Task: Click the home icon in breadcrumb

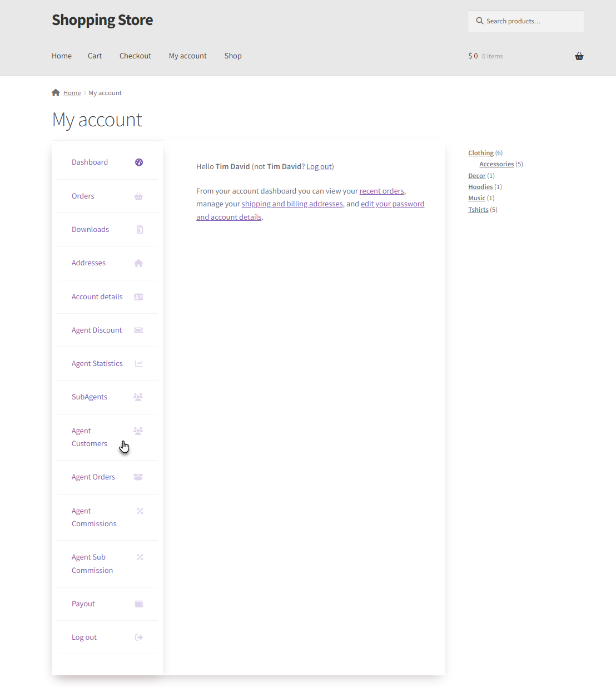Action: 56,93
